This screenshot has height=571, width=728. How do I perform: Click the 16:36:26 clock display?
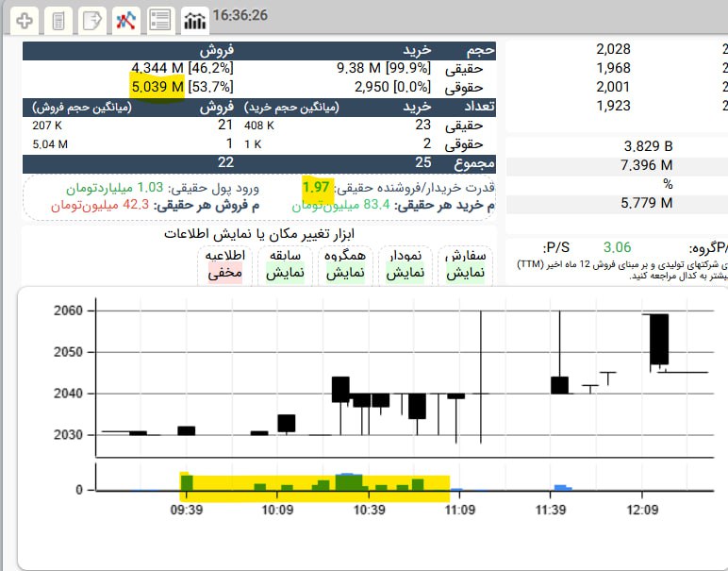tap(240, 17)
